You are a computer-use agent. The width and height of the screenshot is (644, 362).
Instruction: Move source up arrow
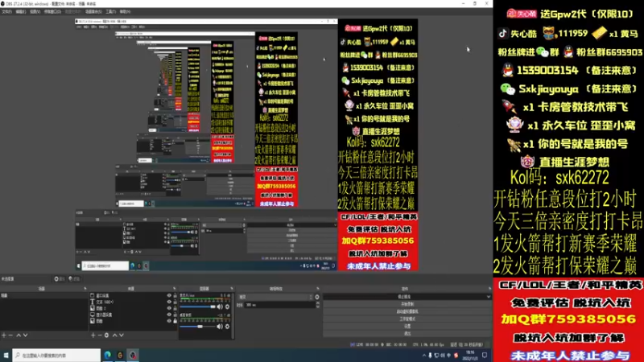click(x=114, y=335)
